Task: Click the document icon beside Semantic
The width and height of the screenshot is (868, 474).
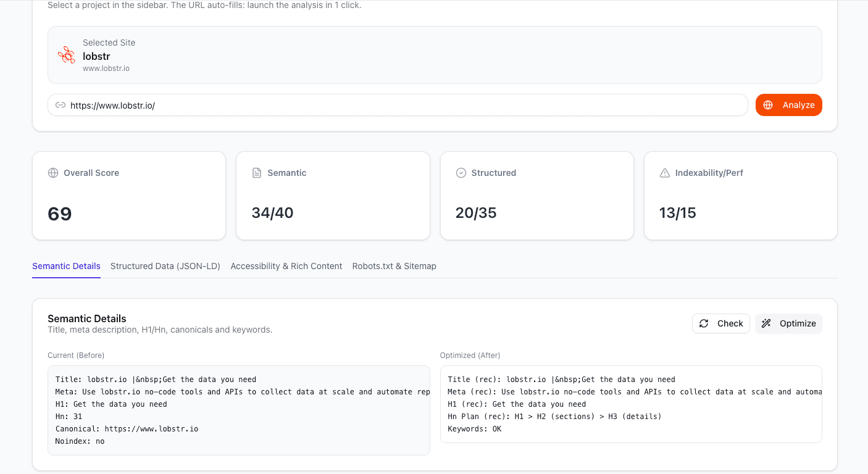Action: pos(257,173)
